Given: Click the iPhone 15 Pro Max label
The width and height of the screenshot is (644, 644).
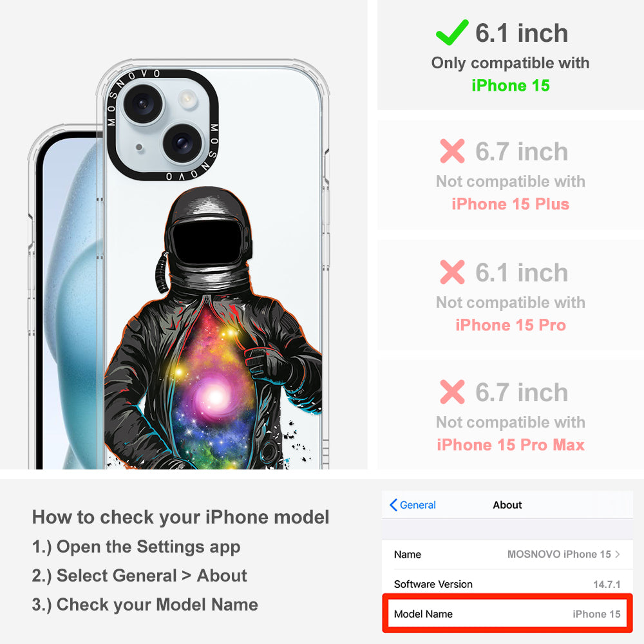Looking at the screenshot, I should (x=511, y=445).
